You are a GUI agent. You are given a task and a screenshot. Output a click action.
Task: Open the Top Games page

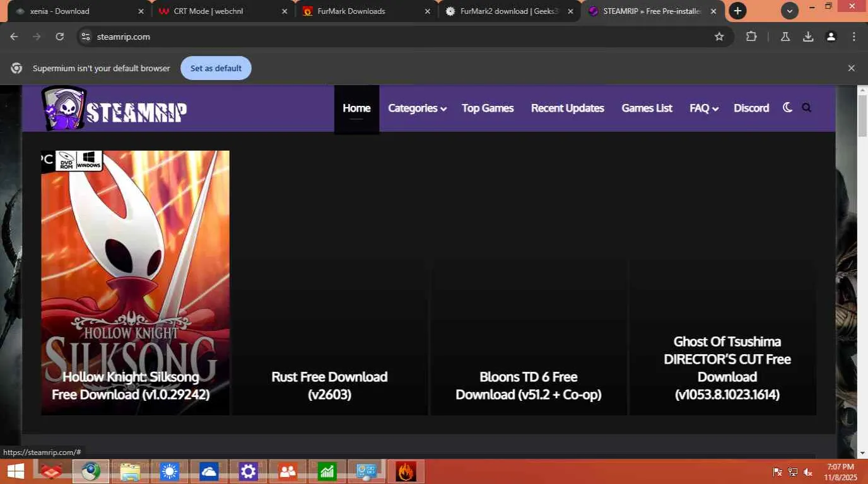point(488,108)
